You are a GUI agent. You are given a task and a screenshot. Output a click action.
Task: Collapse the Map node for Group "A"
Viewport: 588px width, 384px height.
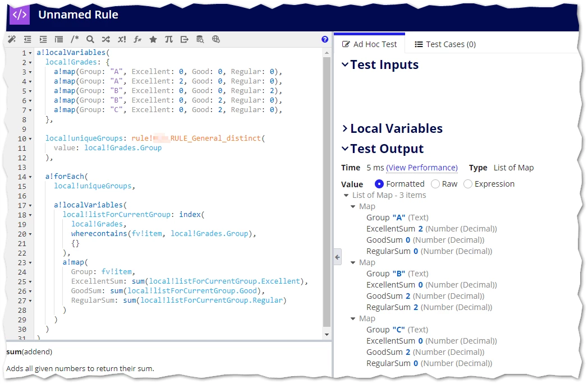pyautogui.click(x=353, y=206)
